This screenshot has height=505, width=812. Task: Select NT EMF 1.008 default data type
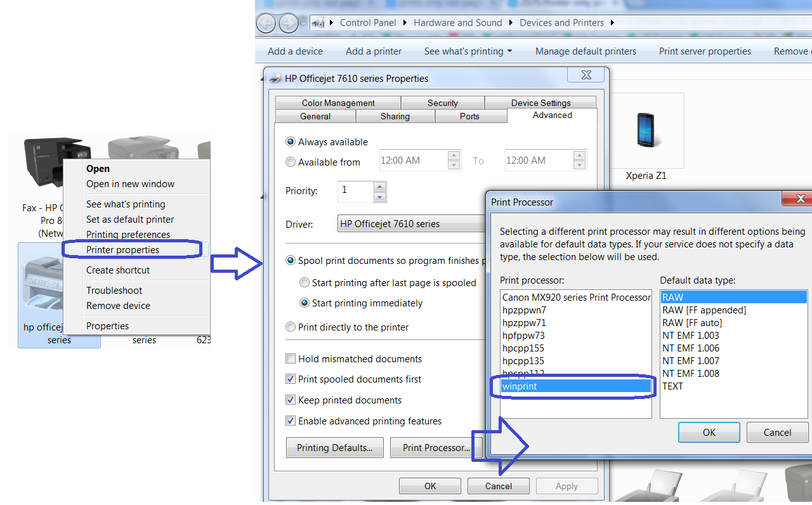point(734,374)
